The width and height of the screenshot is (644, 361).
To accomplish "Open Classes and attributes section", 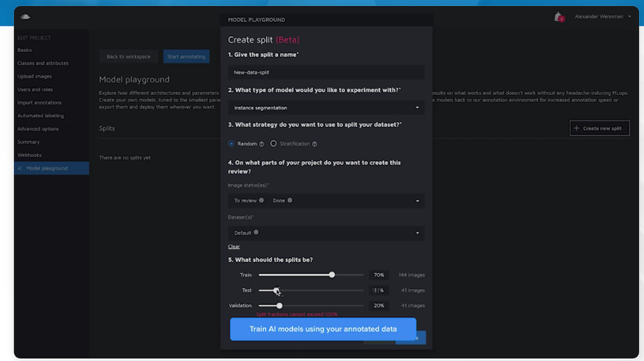I will tap(43, 63).
